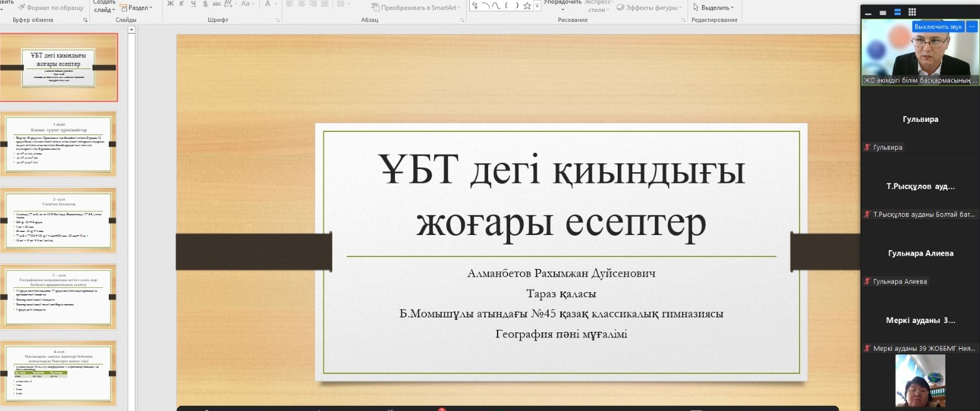Open the Выделить dropdown
The height and width of the screenshot is (411, 980).
point(713,8)
